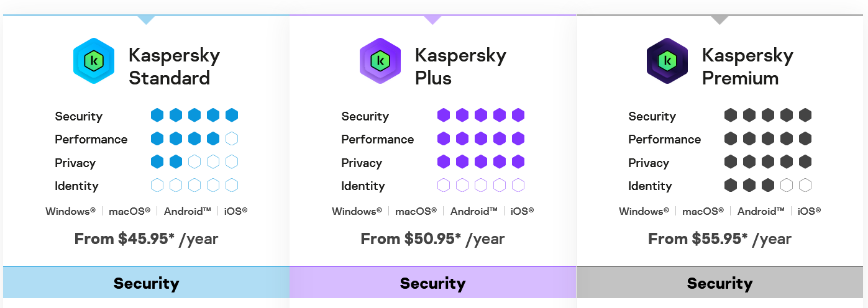Click the From $45.95 per year price
The height and width of the screenshot is (308, 868).
146,239
